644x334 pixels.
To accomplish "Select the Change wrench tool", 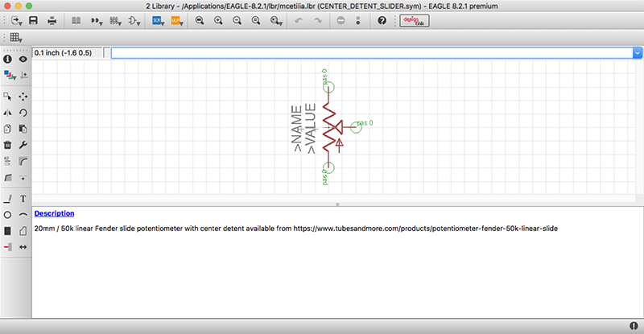I will 23,145.
